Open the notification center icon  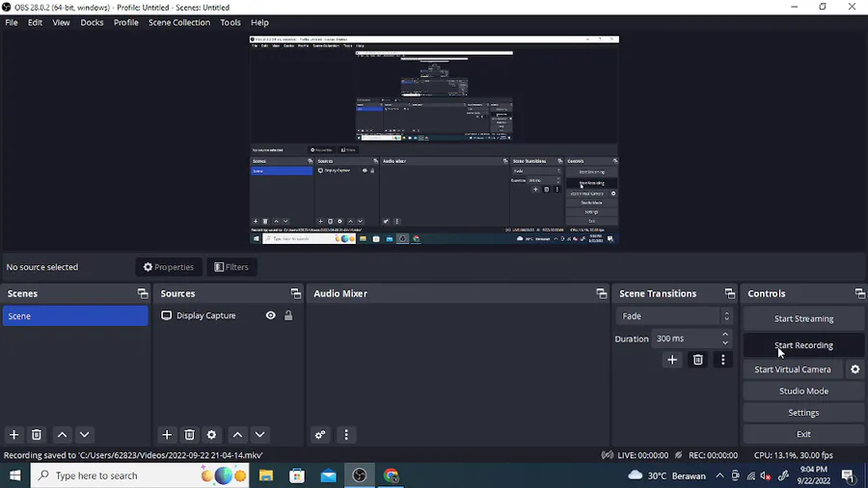click(x=848, y=475)
